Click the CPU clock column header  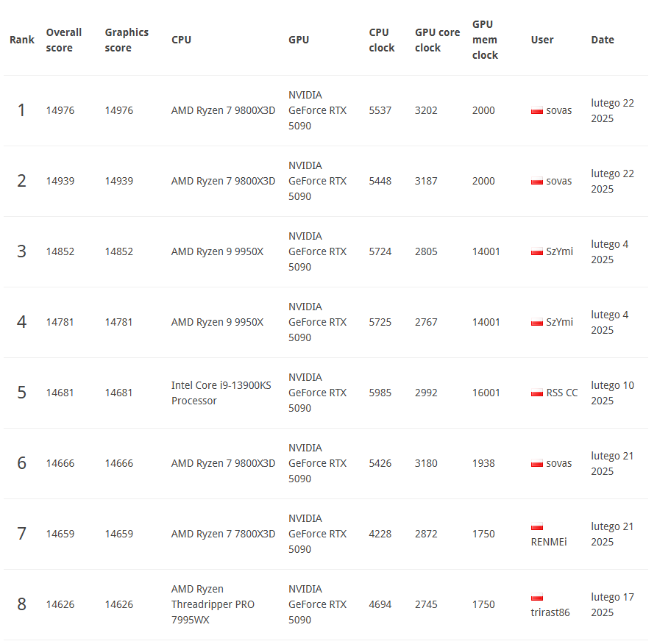[x=382, y=40]
